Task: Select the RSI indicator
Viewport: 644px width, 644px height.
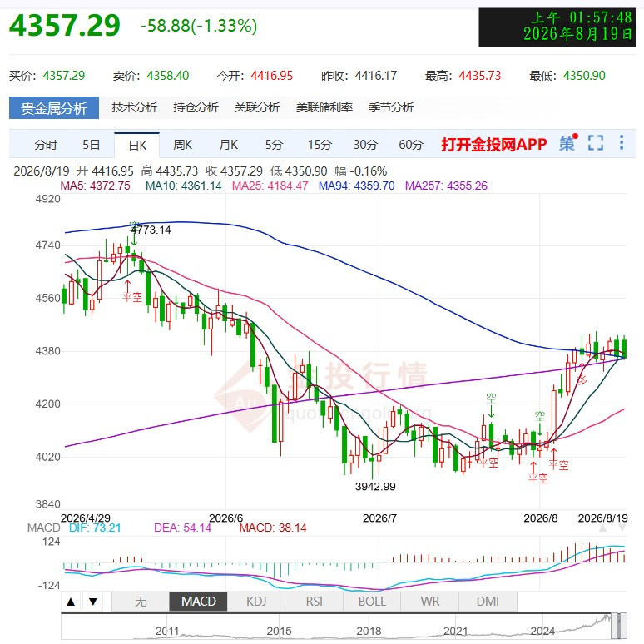Action: click(314, 602)
